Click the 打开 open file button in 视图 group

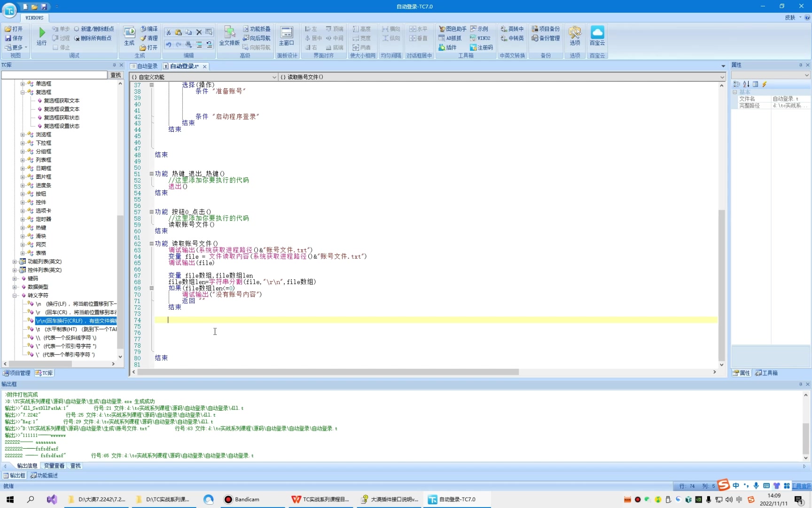coord(14,29)
